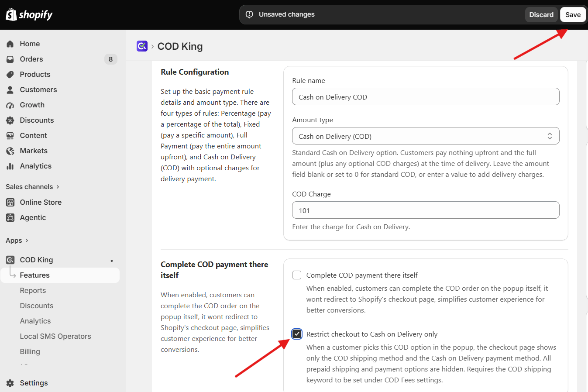
Task: Click the "Amount type" label
Action: (x=313, y=120)
